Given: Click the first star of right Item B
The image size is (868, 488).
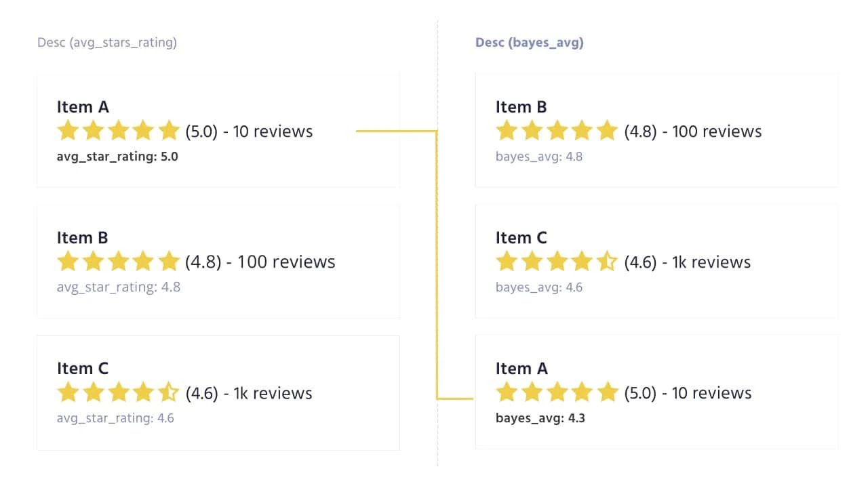Looking at the screenshot, I should tap(507, 130).
